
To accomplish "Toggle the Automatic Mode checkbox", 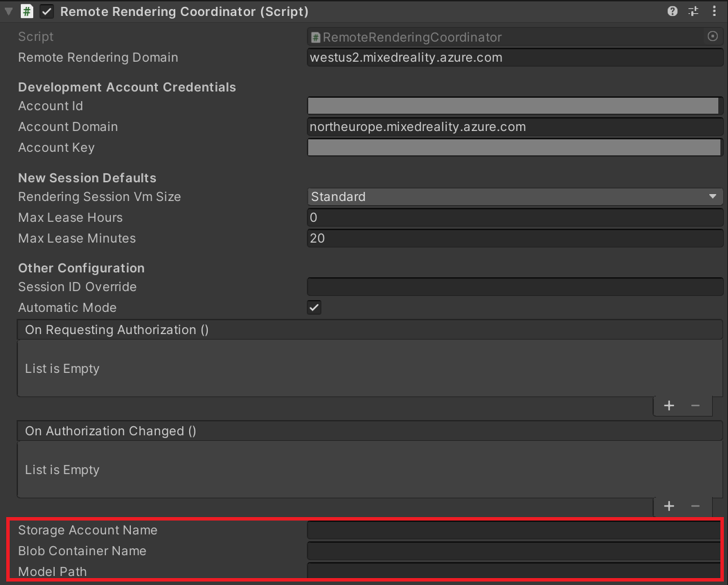I will tap(314, 308).
